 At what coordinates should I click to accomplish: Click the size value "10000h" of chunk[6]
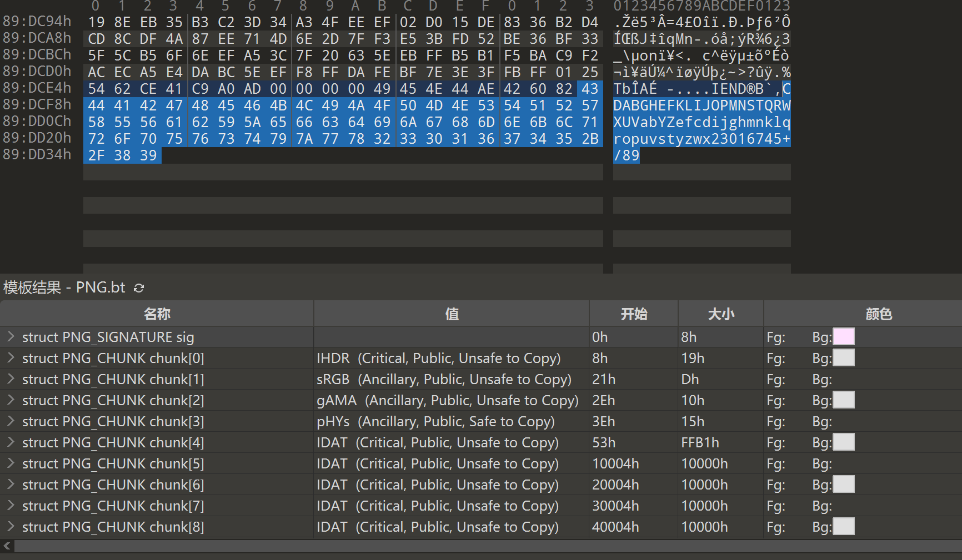coord(704,485)
